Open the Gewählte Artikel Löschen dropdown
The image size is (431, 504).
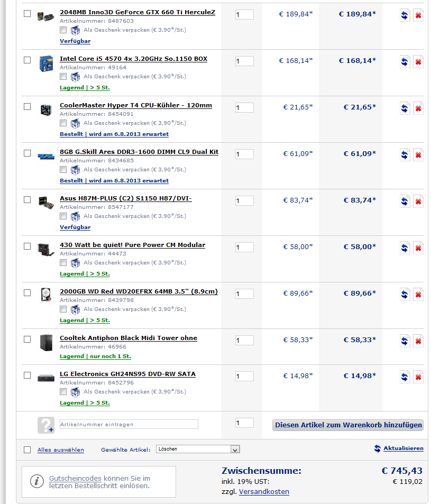click(x=198, y=449)
